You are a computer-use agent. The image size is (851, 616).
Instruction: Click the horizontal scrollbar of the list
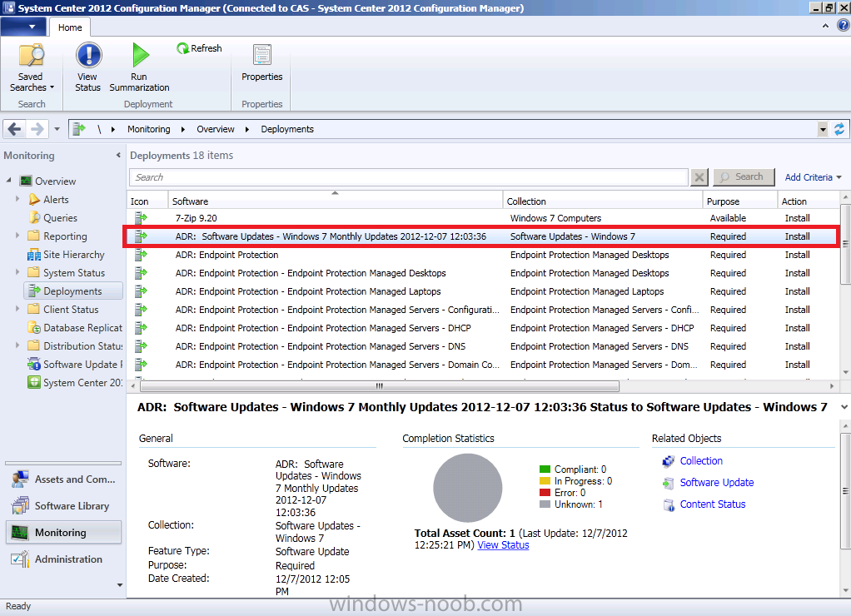pyautogui.click(x=380, y=386)
